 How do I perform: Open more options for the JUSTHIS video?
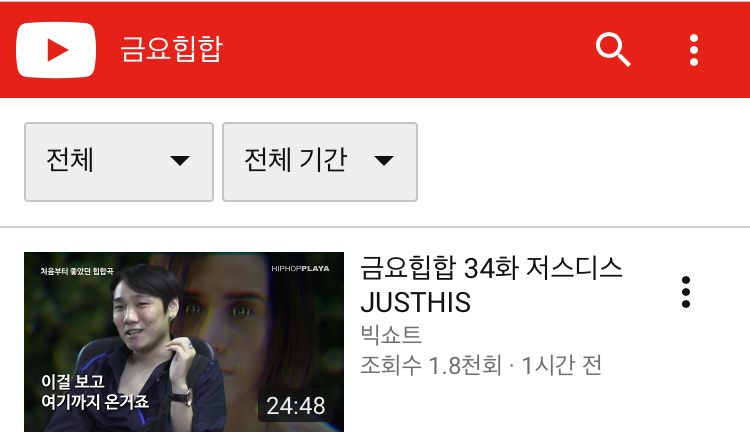[x=685, y=292]
